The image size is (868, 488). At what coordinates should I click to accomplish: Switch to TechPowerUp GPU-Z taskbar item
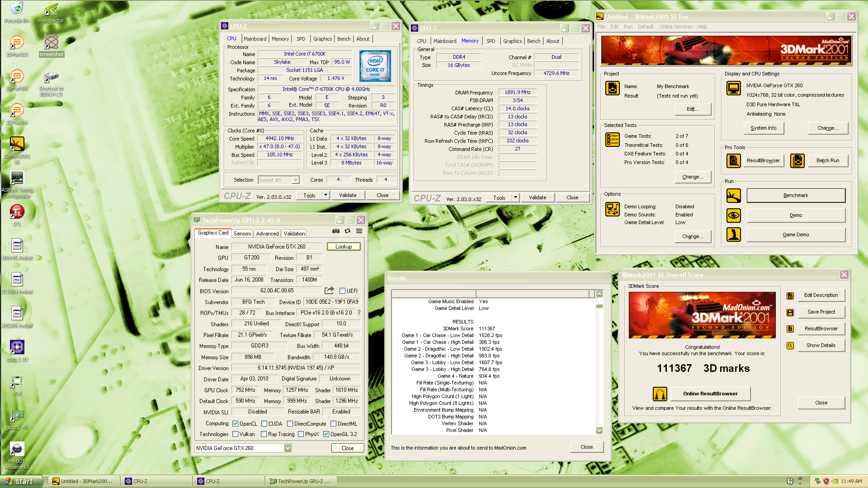click(x=300, y=481)
